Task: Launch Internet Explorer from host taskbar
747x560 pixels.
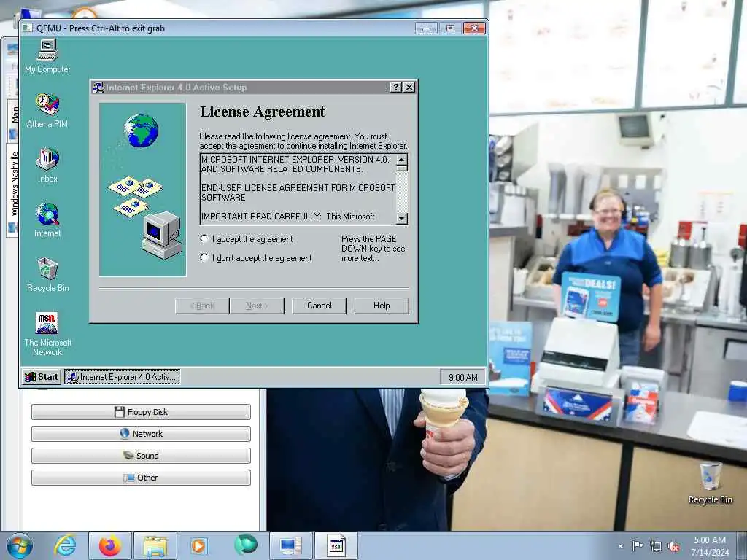Action: pyautogui.click(x=65, y=545)
